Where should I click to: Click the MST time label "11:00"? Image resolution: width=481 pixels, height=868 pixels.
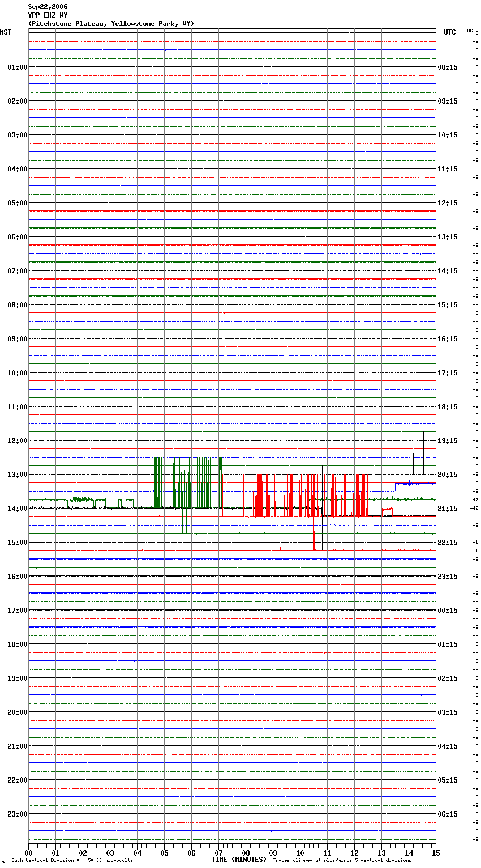point(18,407)
